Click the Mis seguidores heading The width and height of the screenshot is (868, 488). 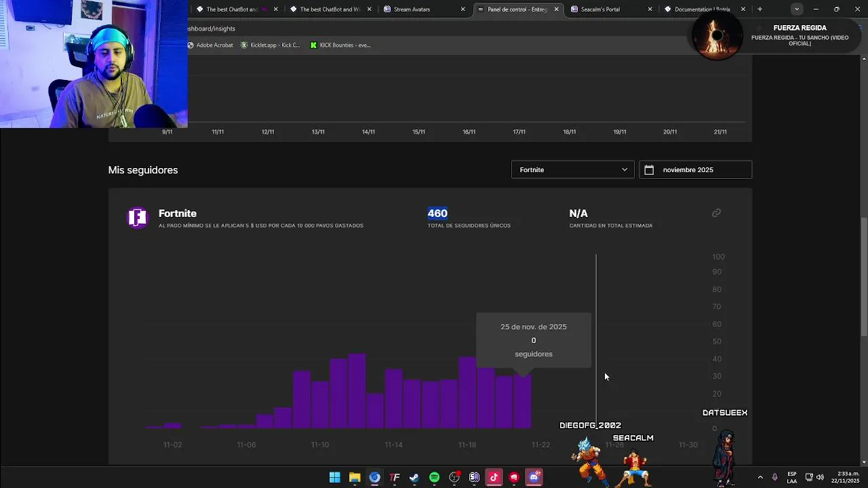coord(143,170)
